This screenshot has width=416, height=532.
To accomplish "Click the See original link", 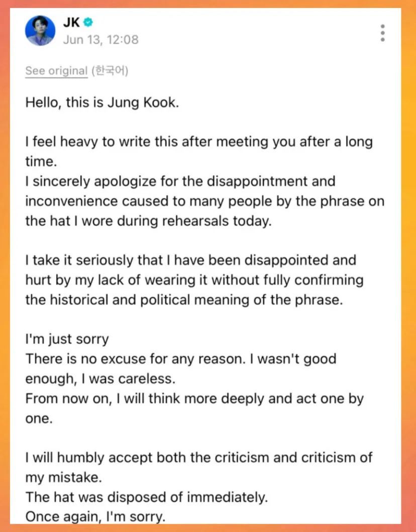I will (x=56, y=71).
